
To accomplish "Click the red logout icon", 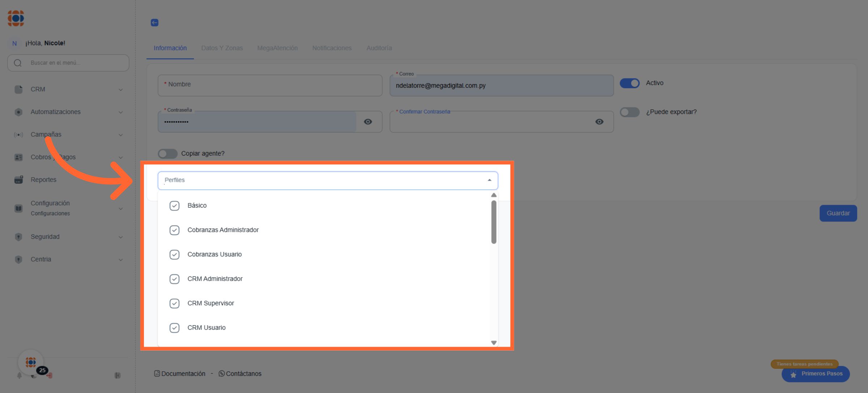I will pyautogui.click(x=50, y=376).
